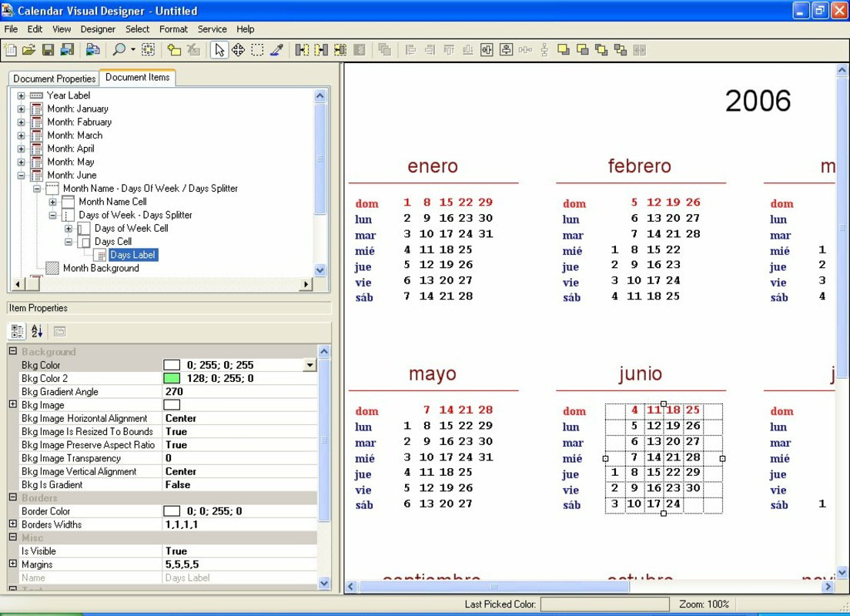The height and width of the screenshot is (616, 850).
Task: Select the arrow pointer tool
Action: click(x=219, y=50)
